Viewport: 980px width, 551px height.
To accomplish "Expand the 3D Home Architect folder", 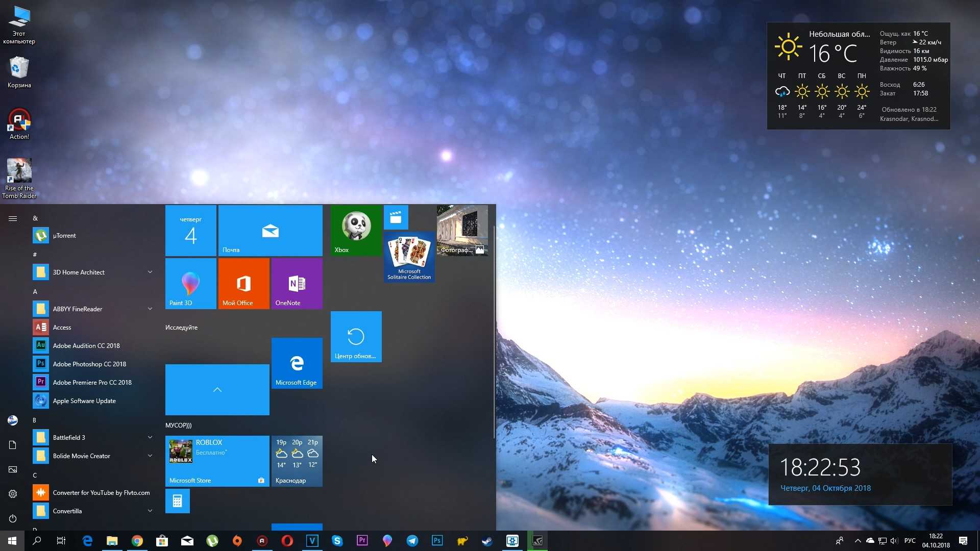I will 92,272.
